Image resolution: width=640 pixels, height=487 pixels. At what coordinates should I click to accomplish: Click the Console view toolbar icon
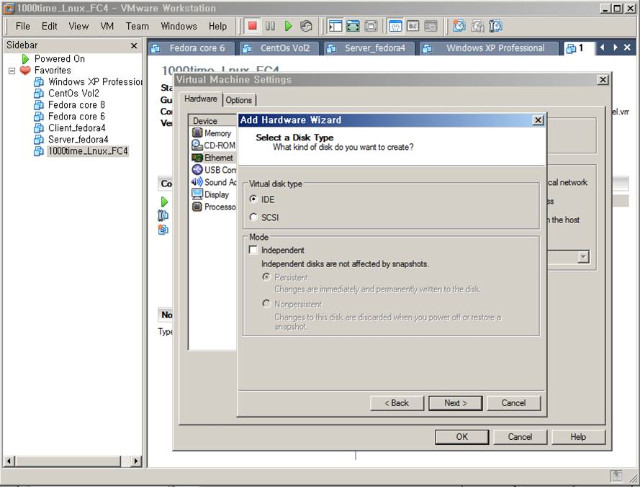413,26
